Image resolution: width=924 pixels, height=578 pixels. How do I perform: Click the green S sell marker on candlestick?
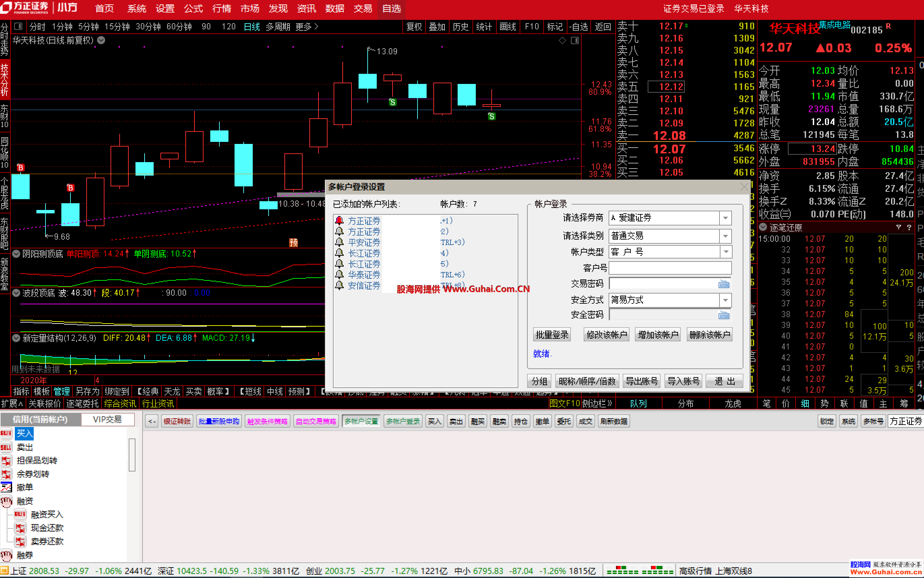(x=393, y=102)
